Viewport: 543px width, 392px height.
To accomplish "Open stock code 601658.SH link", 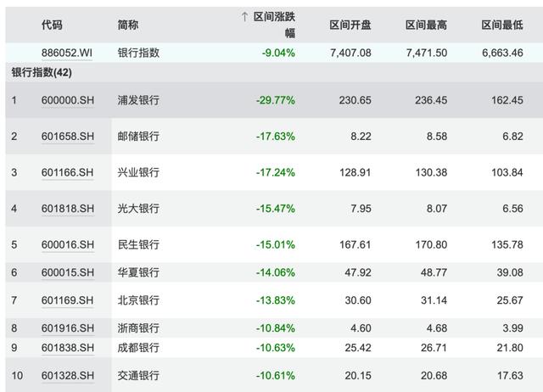I will pyautogui.click(x=67, y=136).
